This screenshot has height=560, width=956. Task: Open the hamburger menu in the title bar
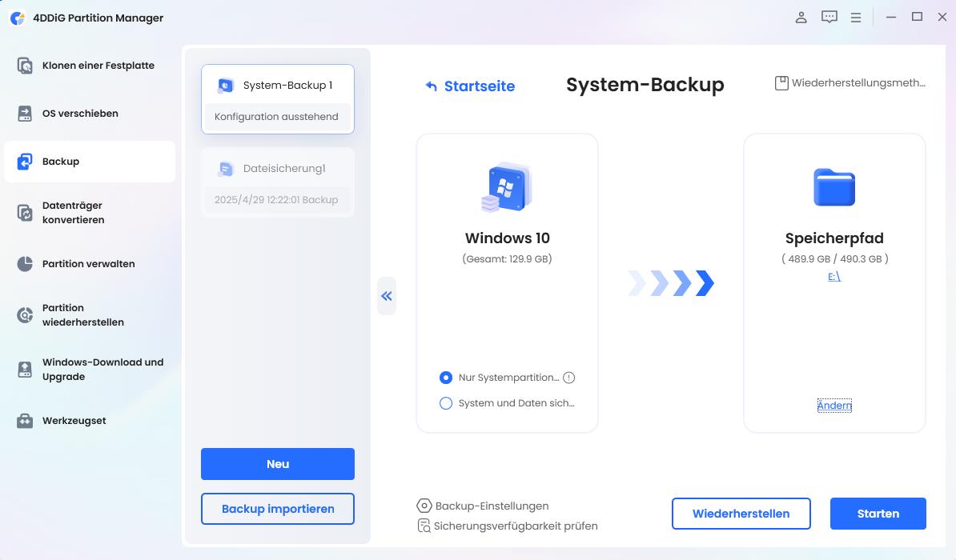click(856, 16)
